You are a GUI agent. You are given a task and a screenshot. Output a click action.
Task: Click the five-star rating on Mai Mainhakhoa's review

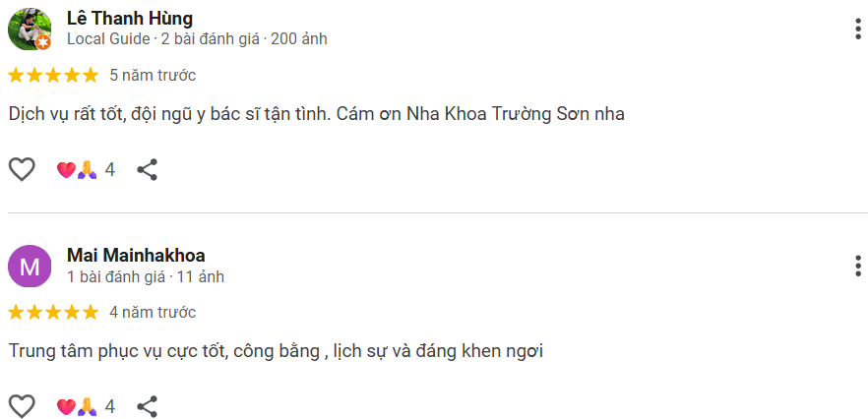click(53, 312)
